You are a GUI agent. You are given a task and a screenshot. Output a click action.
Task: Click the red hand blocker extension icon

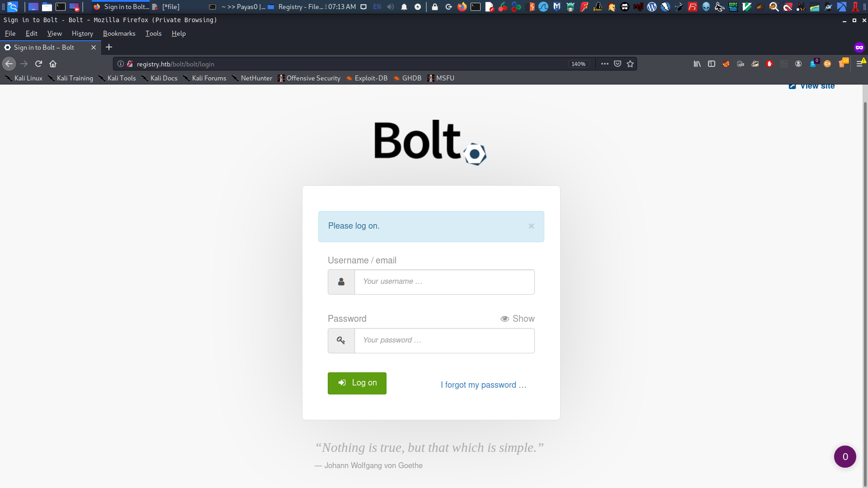769,64
